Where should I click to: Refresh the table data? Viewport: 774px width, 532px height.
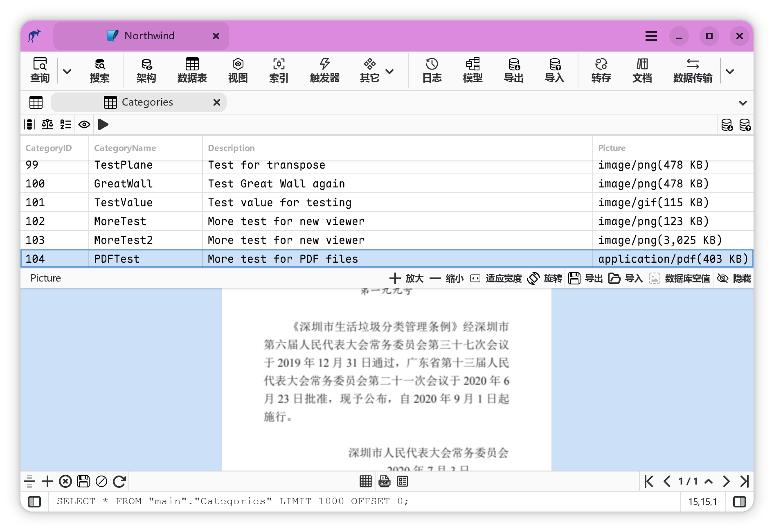click(x=119, y=482)
